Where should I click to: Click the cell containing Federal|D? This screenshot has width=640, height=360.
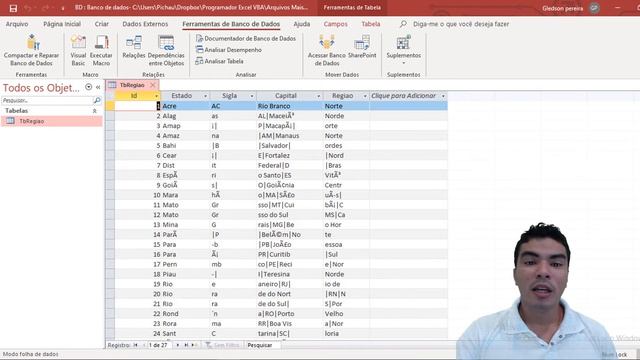tap(289, 165)
